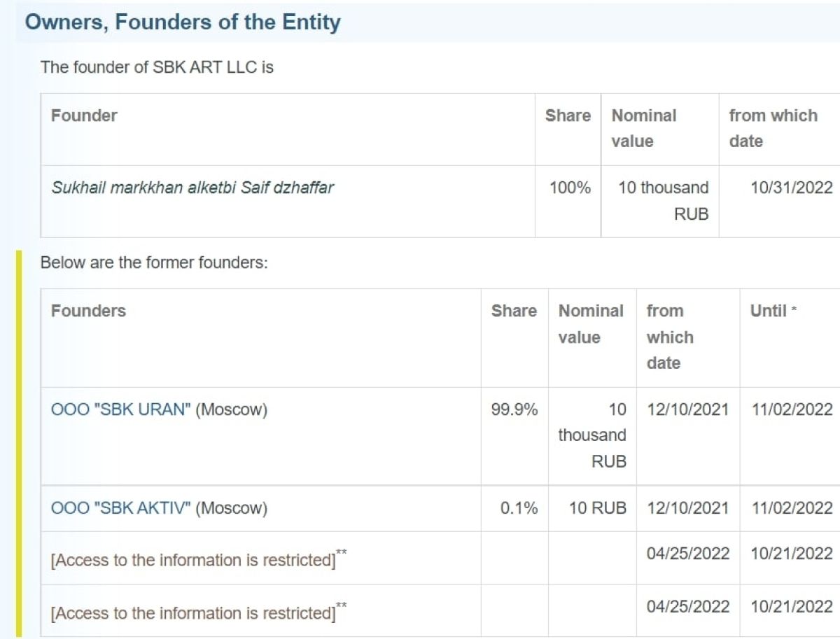840x639 pixels.
Task: Click founder name Sukhail markkhan alketbi Saif dzhaffar
Action: pyautogui.click(x=192, y=188)
